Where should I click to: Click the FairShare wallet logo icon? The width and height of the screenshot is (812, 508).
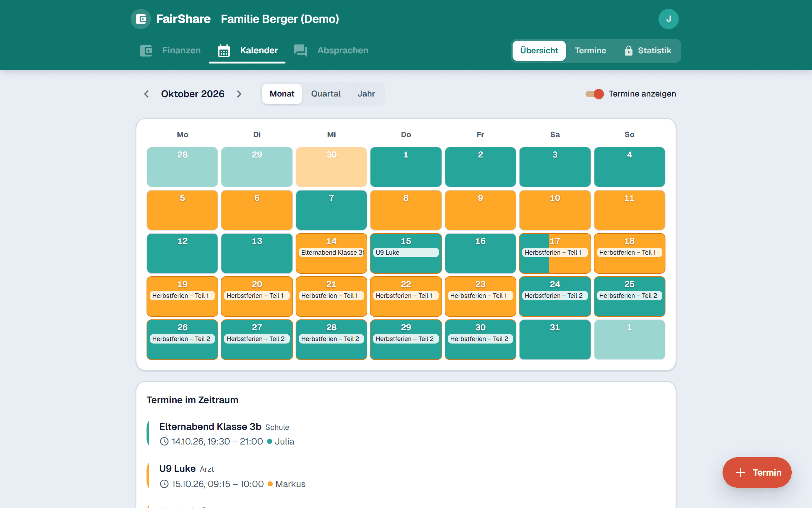(x=141, y=19)
